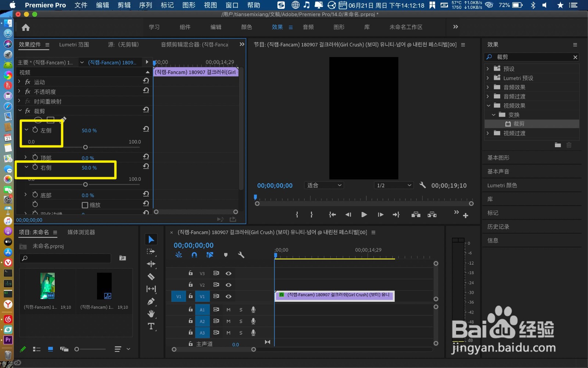Image resolution: width=588 pixels, height=368 pixels.
Task: Switch to the 学习 workspace
Action: (154, 27)
